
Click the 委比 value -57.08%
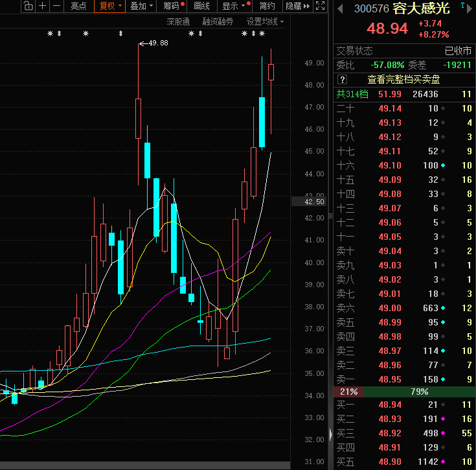[387, 65]
